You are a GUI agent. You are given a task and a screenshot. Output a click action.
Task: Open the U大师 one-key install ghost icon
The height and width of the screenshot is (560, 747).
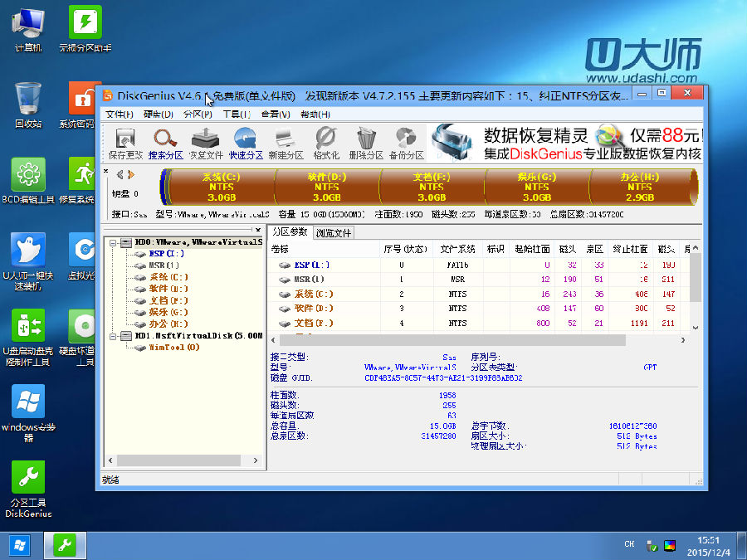(28, 262)
